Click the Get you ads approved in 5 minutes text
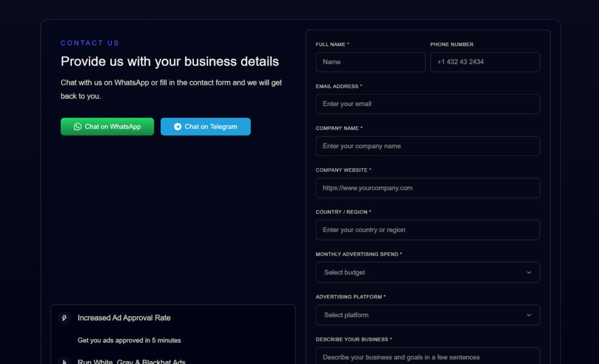599x364 pixels. [x=129, y=341]
